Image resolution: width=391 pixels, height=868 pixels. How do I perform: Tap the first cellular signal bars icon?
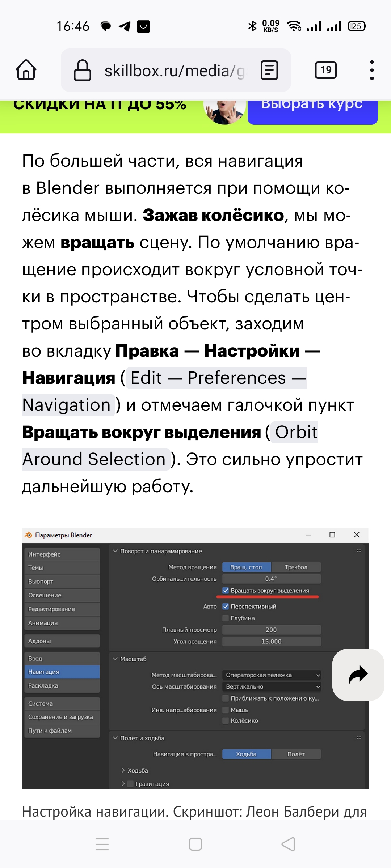[x=314, y=26]
